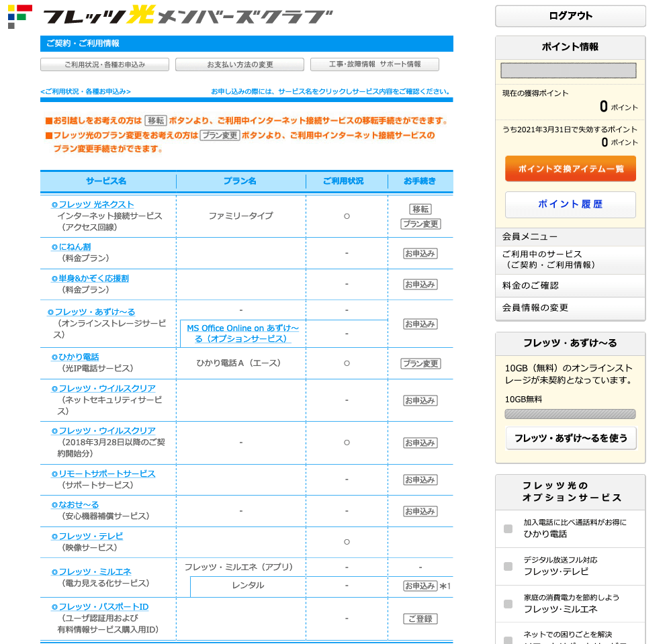Click the お手続き column header

click(420, 181)
